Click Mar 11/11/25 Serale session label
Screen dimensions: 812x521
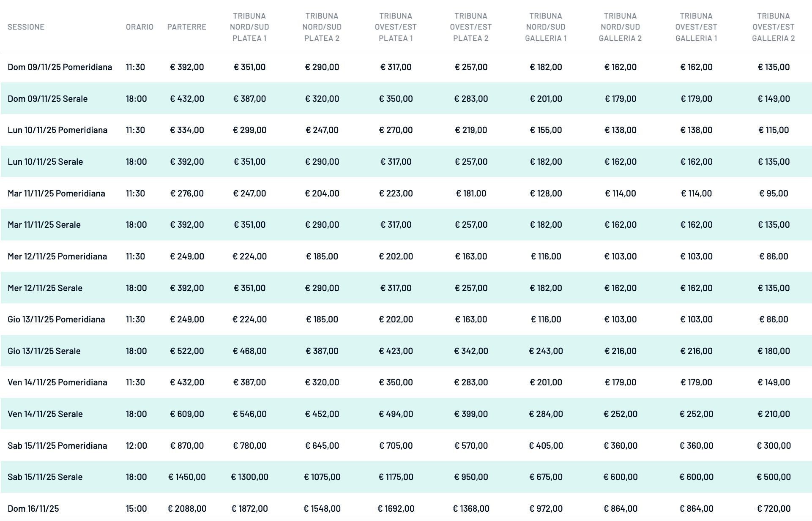click(x=44, y=224)
